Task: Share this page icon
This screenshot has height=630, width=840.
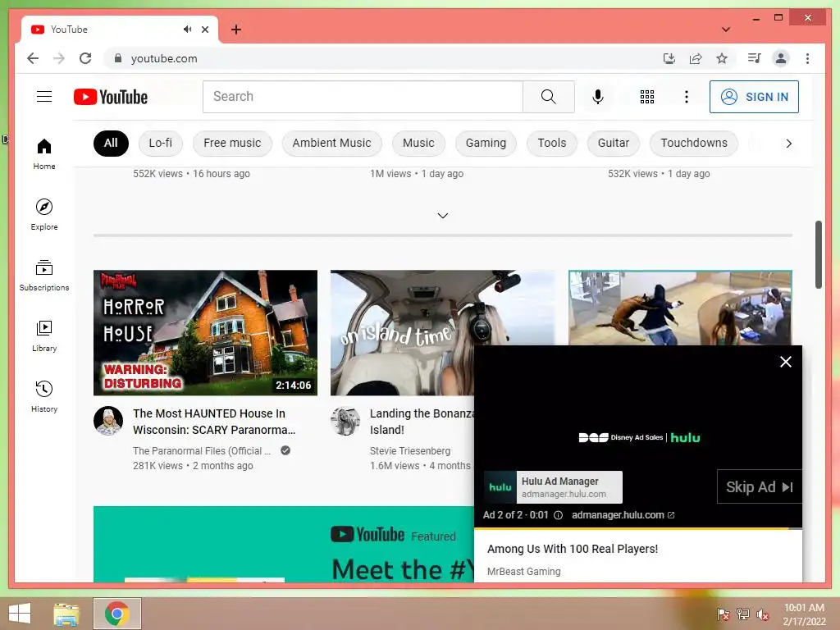Action: click(696, 58)
